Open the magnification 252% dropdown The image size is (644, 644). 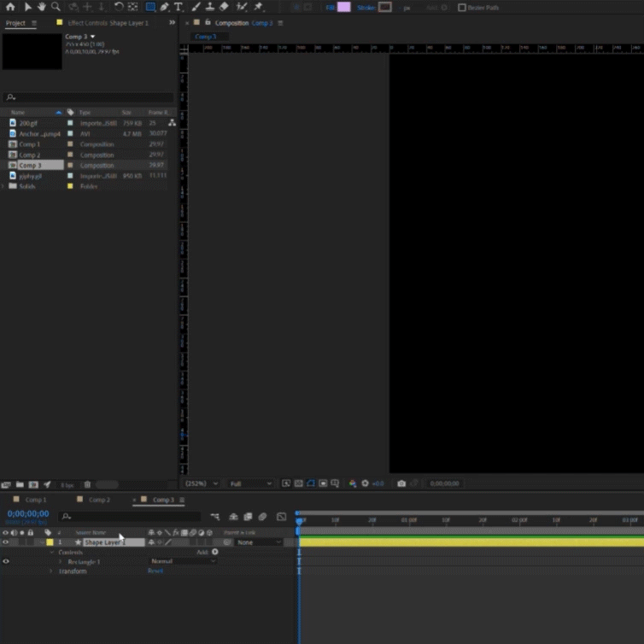pyautogui.click(x=202, y=483)
